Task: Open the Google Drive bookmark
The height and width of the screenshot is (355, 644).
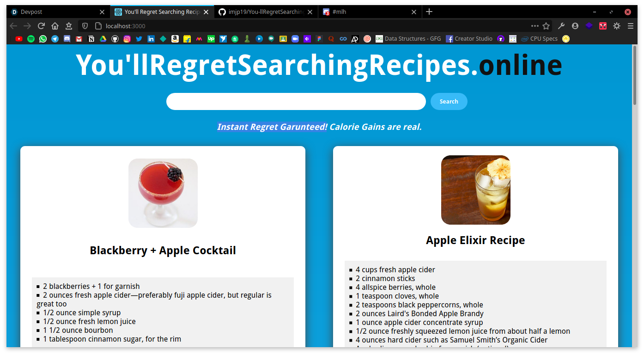Action: click(103, 39)
